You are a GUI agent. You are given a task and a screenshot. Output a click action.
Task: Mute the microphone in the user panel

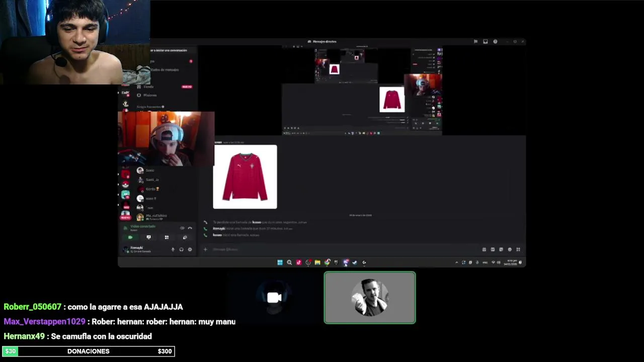(x=173, y=249)
